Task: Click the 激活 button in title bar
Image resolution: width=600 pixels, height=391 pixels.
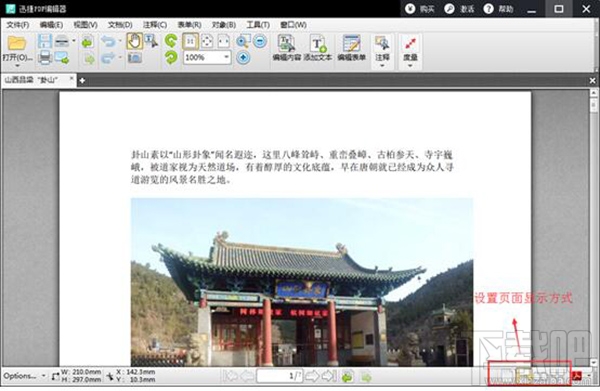Action: [x=459, y=9]
